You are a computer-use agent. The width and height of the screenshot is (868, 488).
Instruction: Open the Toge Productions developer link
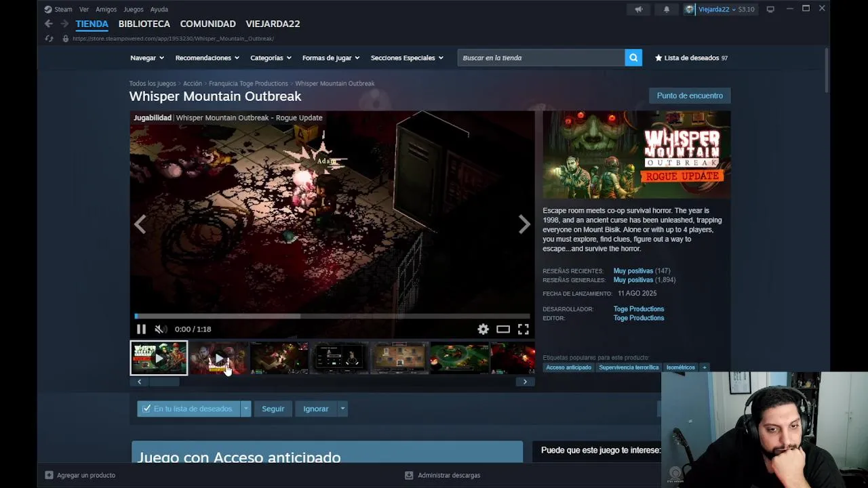(639, 309)
